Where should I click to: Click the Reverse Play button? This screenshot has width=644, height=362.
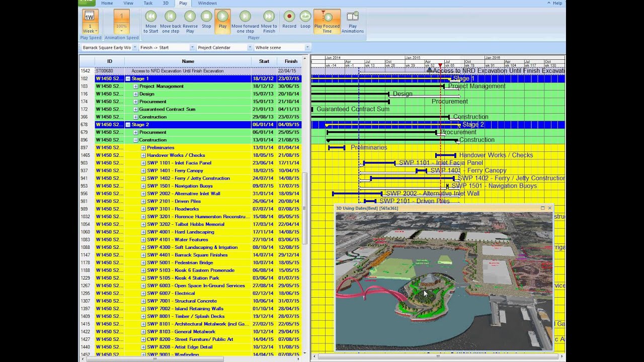190,22
